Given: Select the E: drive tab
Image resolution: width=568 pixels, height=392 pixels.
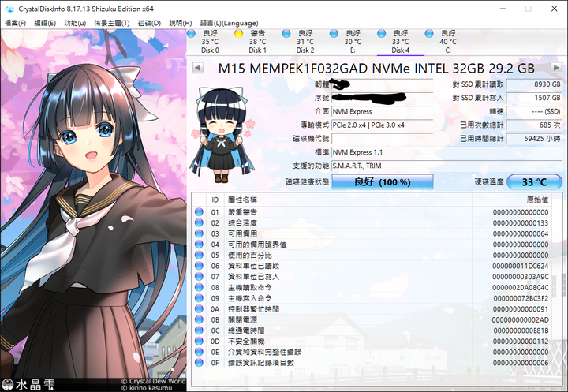Looking at the screenshot, I should click(353, 42).
